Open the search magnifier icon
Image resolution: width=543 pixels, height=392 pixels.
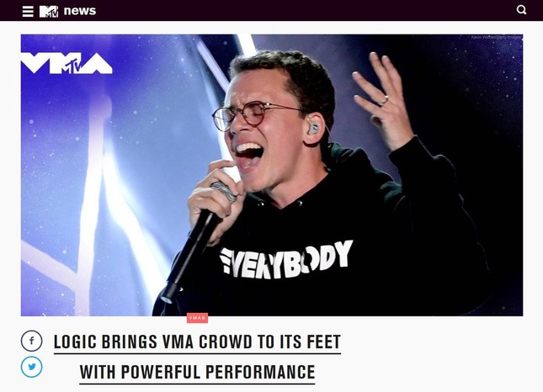[521, 10]
